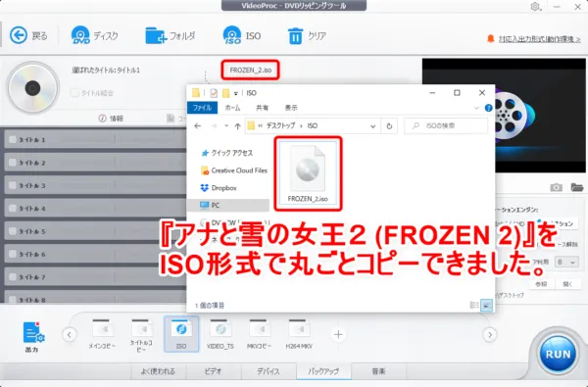Select Creative Cloud Files in the sidebar
Viewport: 588px width, 387px height.
[234, 170]
